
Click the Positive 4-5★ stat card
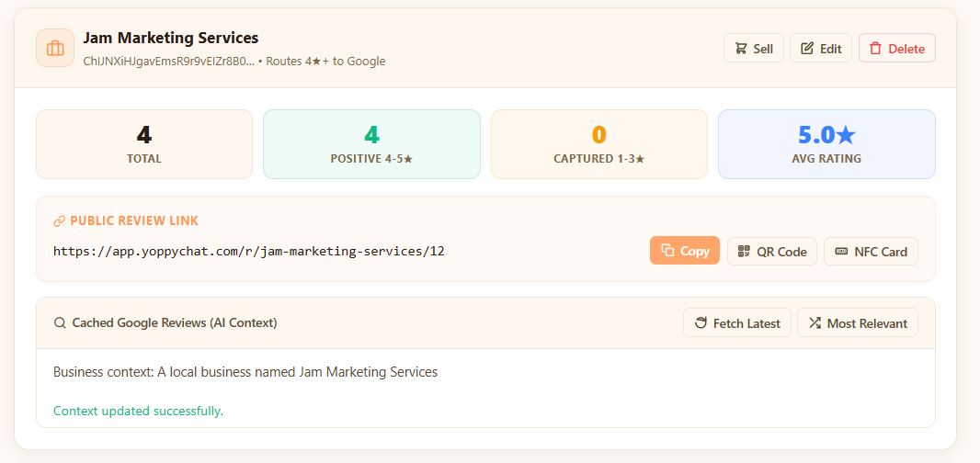click(x=372, y=144)
